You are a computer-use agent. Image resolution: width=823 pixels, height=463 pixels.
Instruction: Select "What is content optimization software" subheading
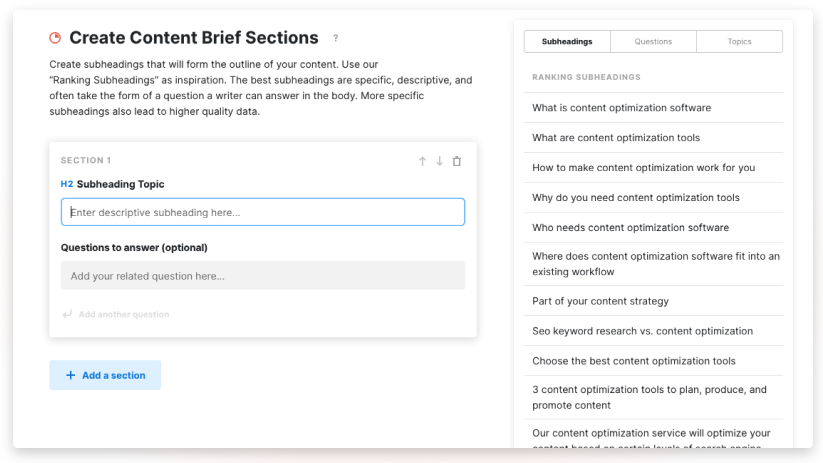click(x=621, y=108)
